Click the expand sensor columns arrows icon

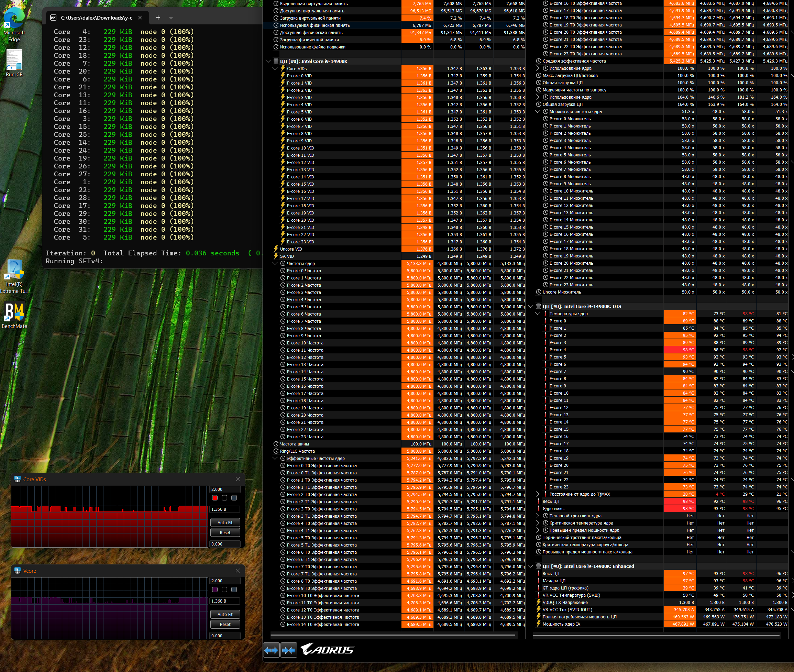pyautogui.click(x=271, y=650)
